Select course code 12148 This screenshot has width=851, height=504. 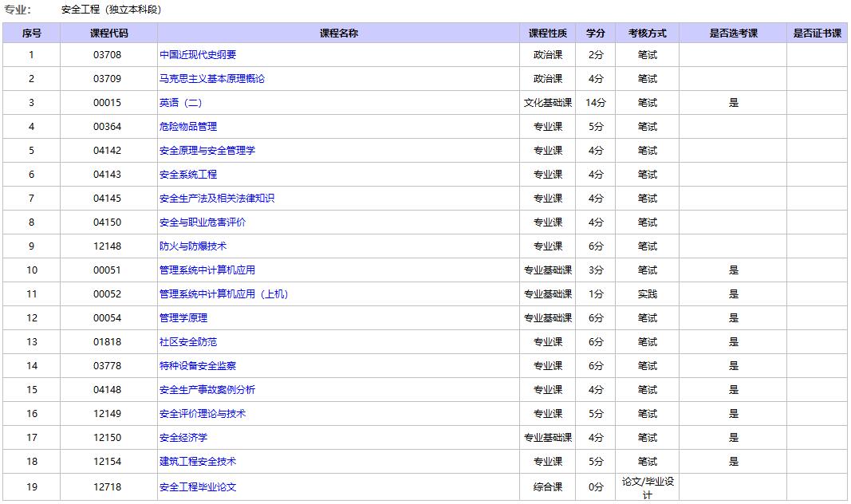coord(108,246)
